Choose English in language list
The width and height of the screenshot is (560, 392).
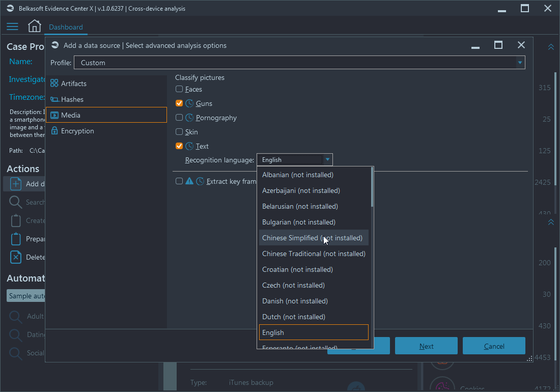pos(314,332)
